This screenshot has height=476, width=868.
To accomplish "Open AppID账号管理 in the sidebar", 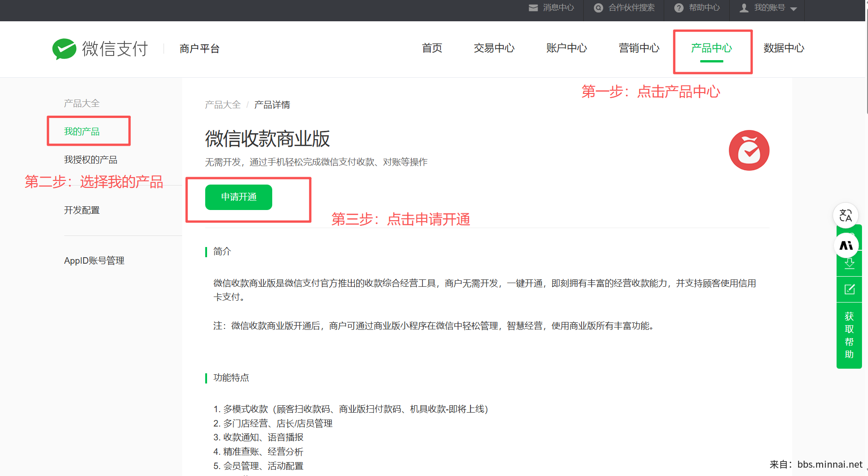I will click(x=94, y=260).
